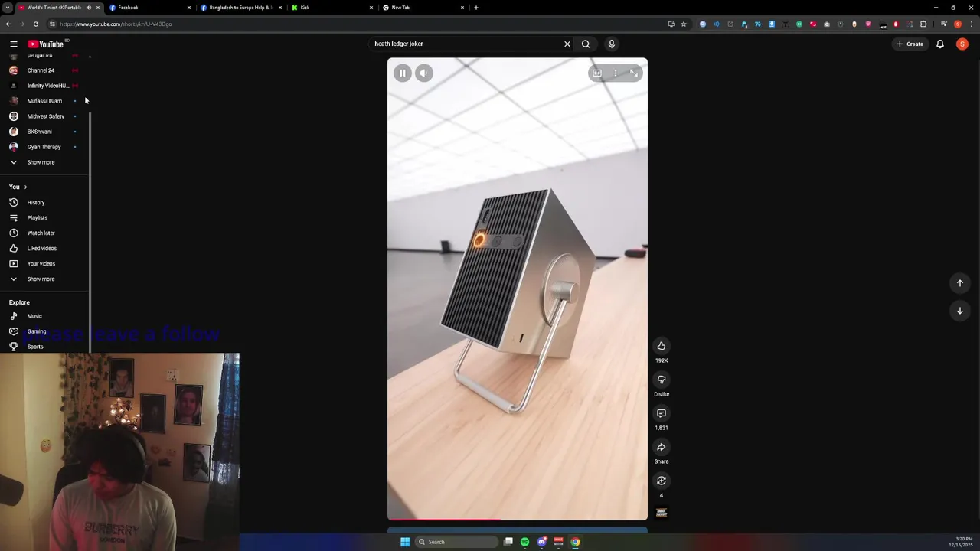Dislike this Short

pyautogui.click(x=661, y=380)
